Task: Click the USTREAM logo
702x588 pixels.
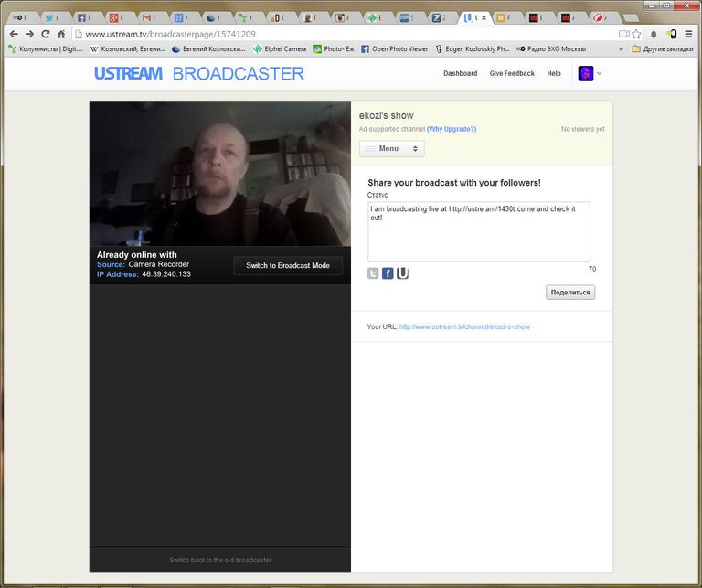Action: [x=128, y=73]
